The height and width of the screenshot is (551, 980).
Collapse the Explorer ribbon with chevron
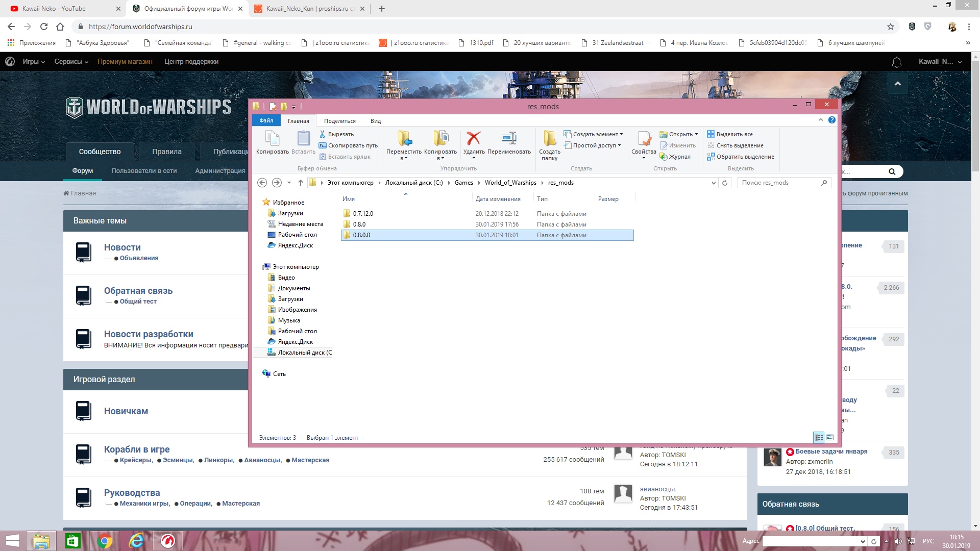(821, 120)
